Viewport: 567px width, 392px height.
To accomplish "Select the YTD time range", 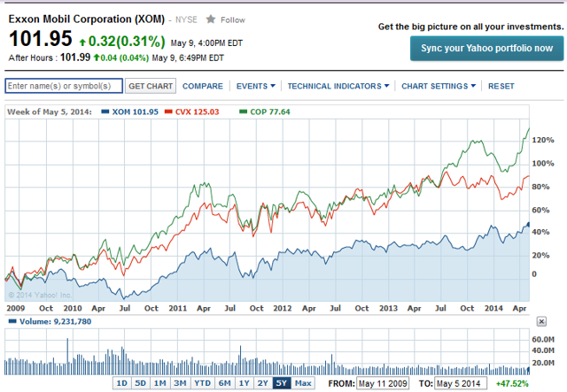I will click(202, 383).
